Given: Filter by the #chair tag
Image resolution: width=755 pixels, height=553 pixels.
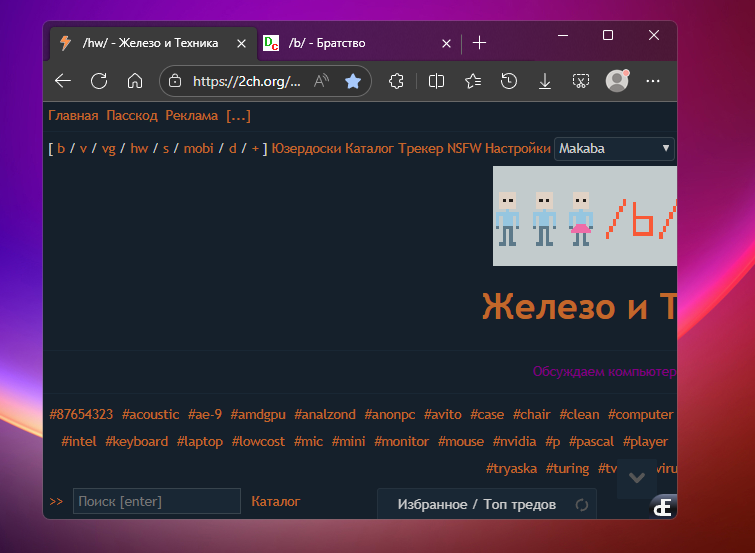Looking at the screenshot, I should [531, 414].
